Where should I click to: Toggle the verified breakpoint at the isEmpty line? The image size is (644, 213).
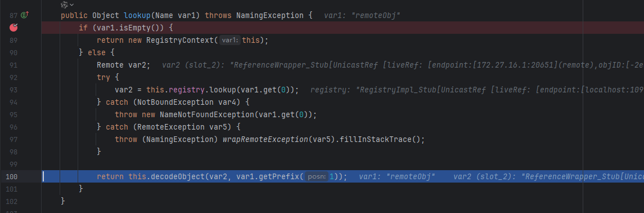pos(13,28)
